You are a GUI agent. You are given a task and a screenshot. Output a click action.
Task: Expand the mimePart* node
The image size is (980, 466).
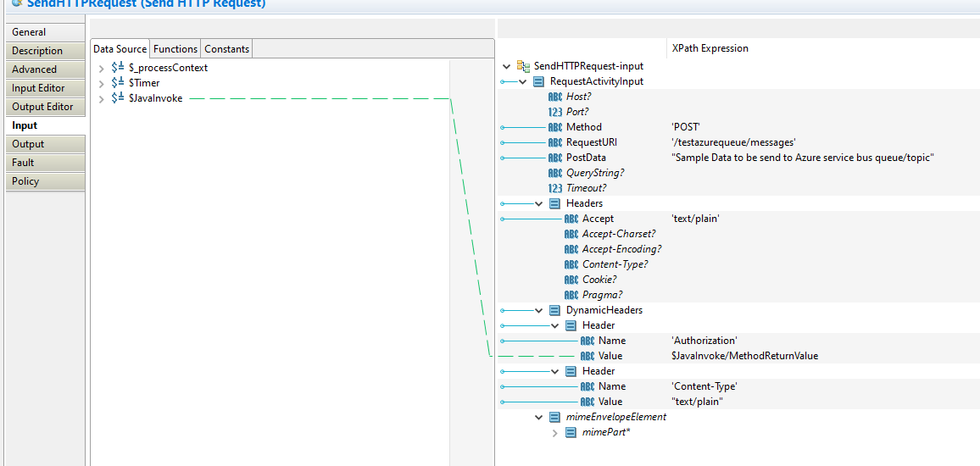click(555, 432)
